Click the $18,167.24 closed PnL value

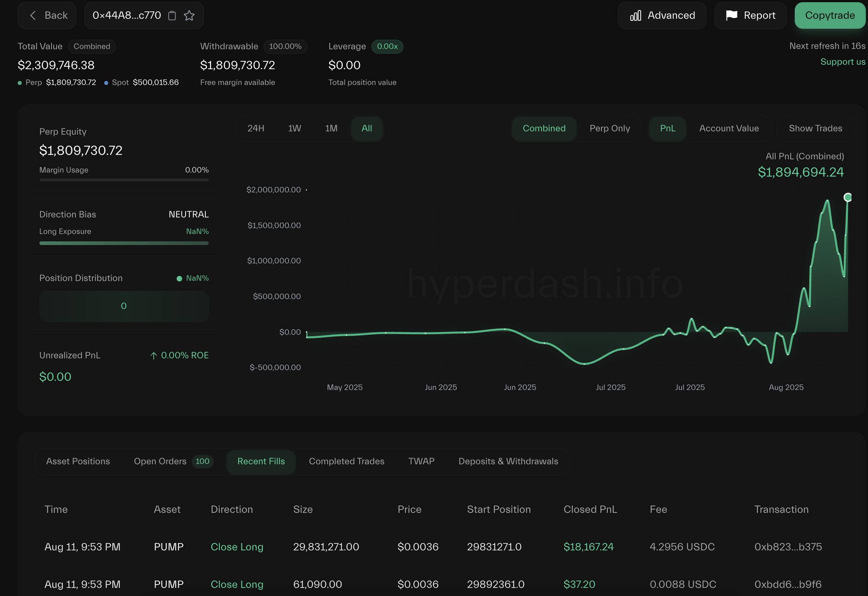pyautogui.click(x=589, y=547)
